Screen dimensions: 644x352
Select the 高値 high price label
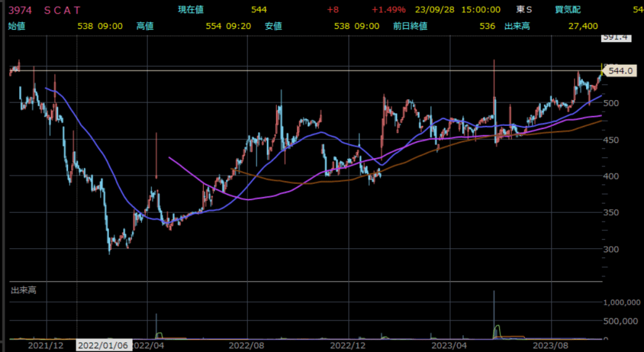pos(145,26)
